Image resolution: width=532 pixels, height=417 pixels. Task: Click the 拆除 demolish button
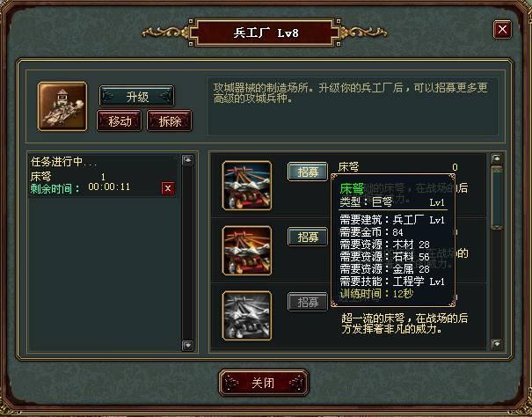[x=170, y=121]
